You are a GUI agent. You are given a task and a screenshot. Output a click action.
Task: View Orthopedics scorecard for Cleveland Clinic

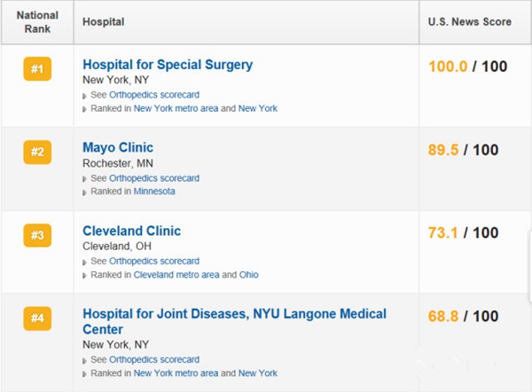(154, 262)
